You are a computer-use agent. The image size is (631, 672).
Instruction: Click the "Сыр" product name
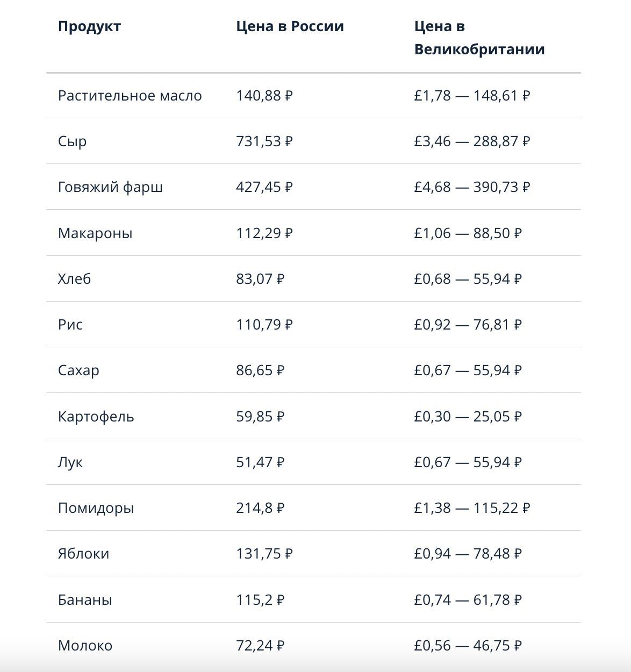72,141
